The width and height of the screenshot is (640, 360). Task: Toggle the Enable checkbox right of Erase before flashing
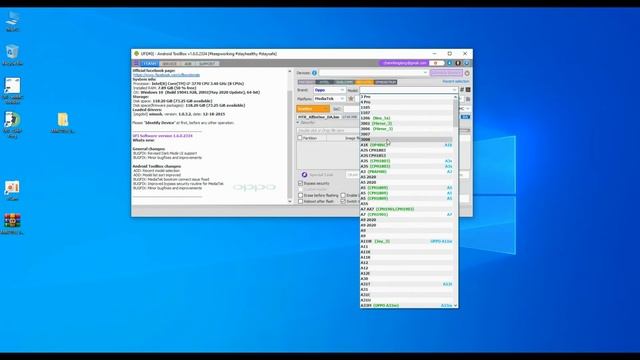click(x=343, y=196)
